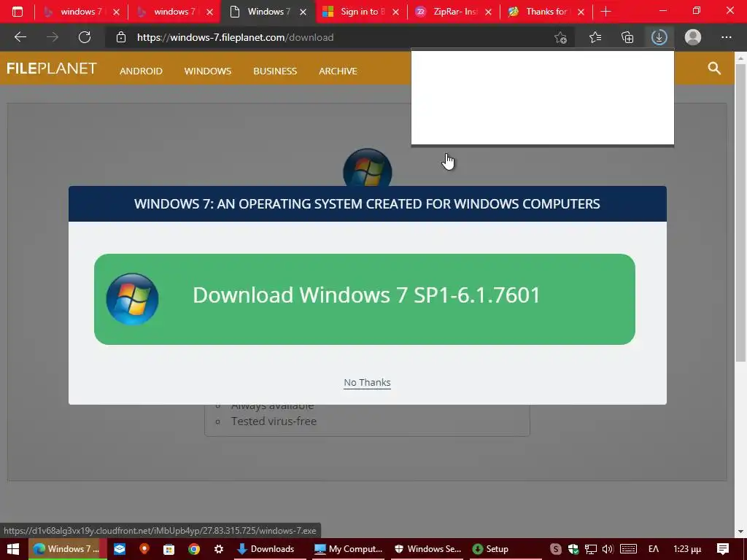Dismiss dialog with No Thanks
The image size is (747, 560).
click(367, 382)
